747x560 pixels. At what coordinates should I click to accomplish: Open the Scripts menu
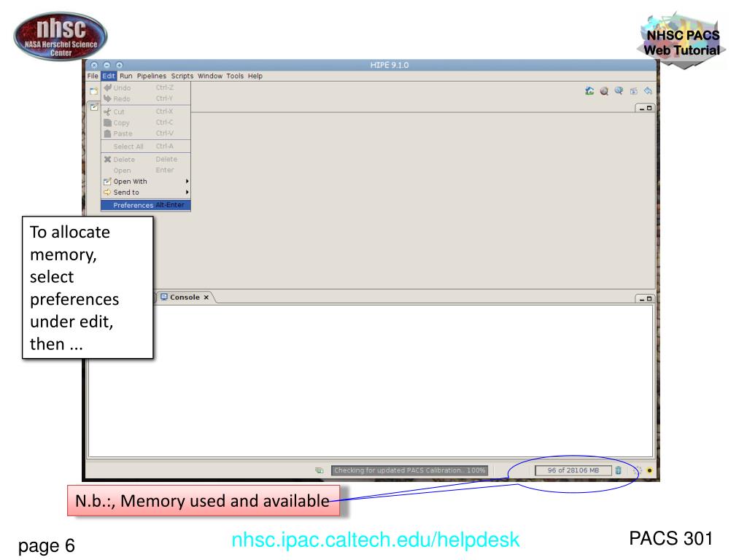pos(182,76)
